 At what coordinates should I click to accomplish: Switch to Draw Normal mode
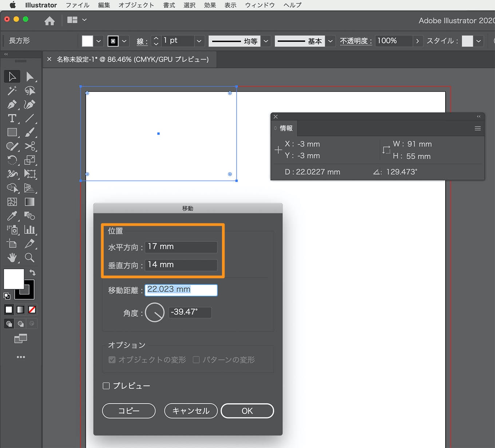tap(9, 324)
